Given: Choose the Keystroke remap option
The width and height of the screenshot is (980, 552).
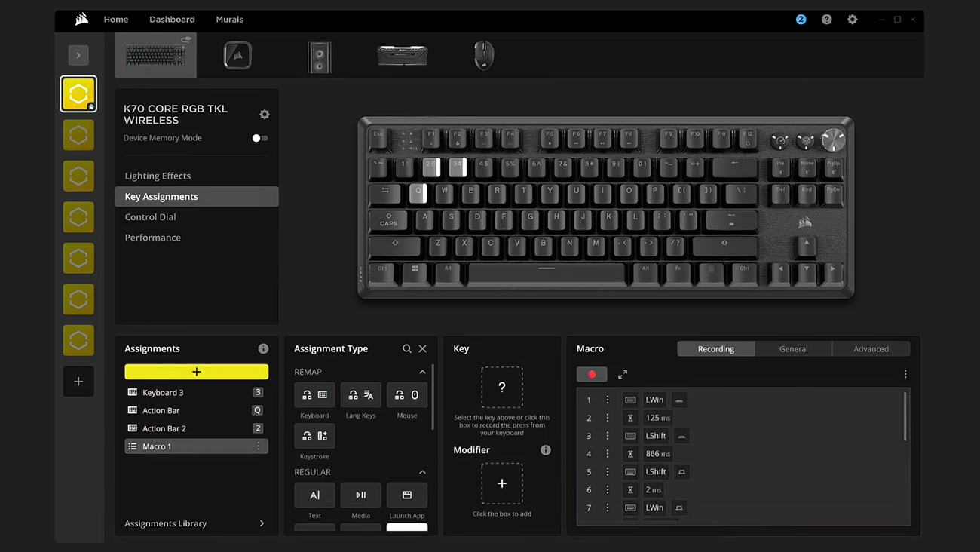Looking at the screenshot, I should click(x=314, y=436).
